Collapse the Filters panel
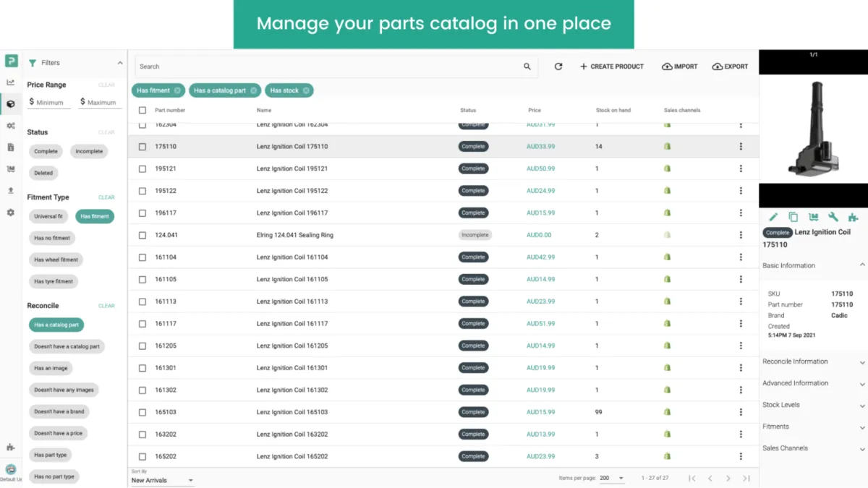 [120, 63]
